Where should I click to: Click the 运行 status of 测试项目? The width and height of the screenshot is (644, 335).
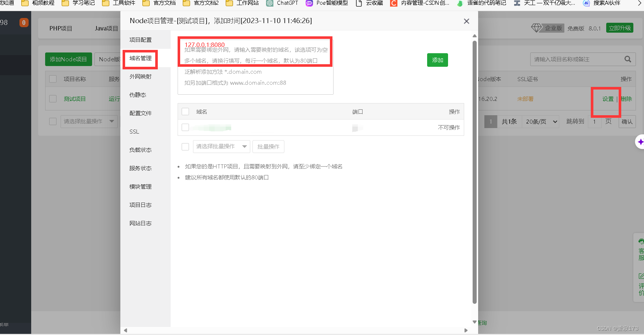114,99
